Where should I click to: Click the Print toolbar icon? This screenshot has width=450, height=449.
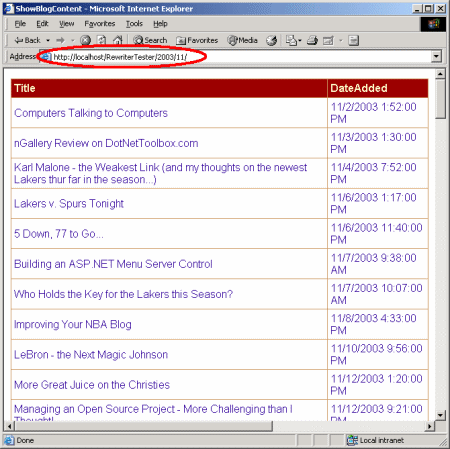(x=312, y=40)
